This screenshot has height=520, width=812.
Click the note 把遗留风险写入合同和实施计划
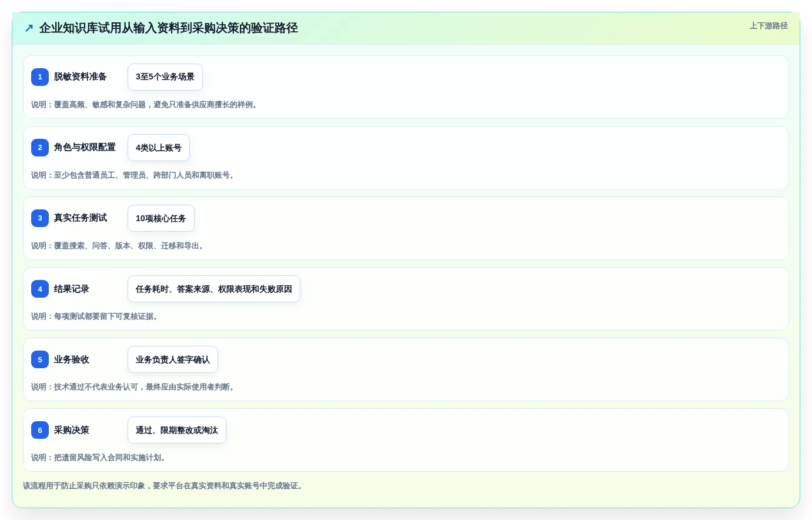(99, 458)
